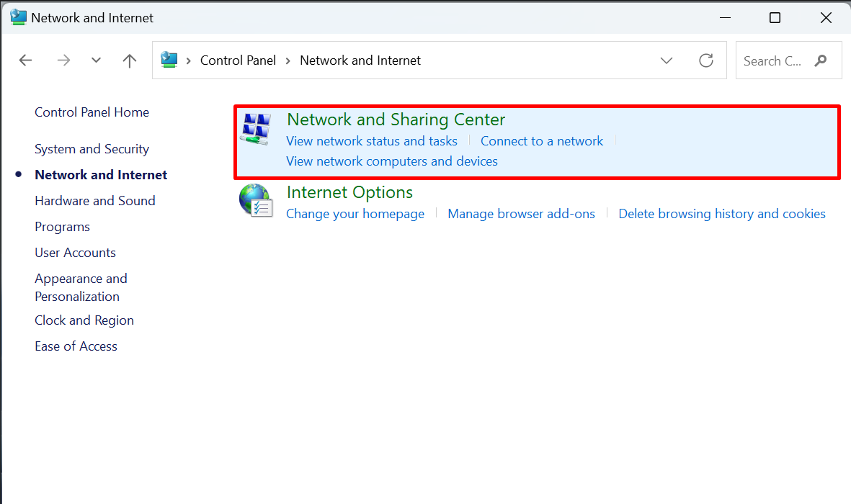Select System and Security in the sidebar
This screenshot has height=504, width=851.
coord(92,149)
